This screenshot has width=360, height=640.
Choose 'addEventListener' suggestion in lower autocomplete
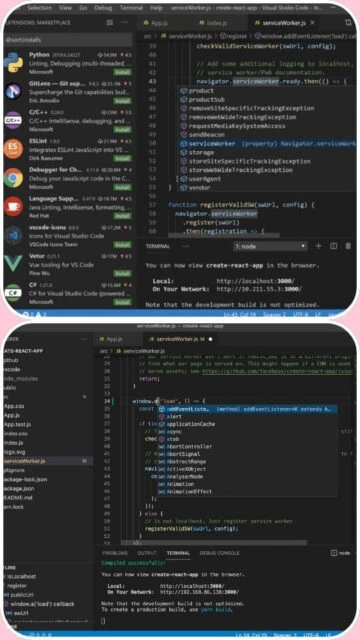coord(247,409)
